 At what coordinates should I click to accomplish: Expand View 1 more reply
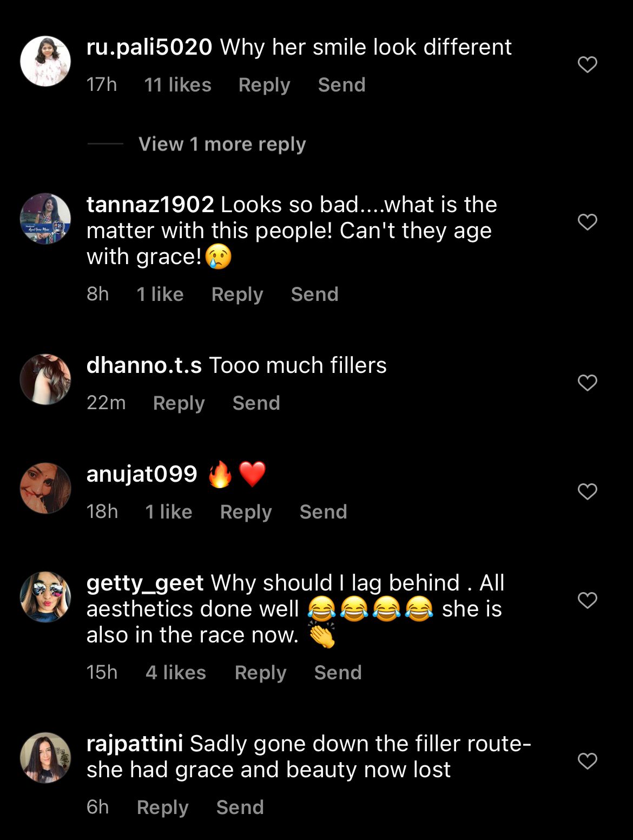coord(222,144)
